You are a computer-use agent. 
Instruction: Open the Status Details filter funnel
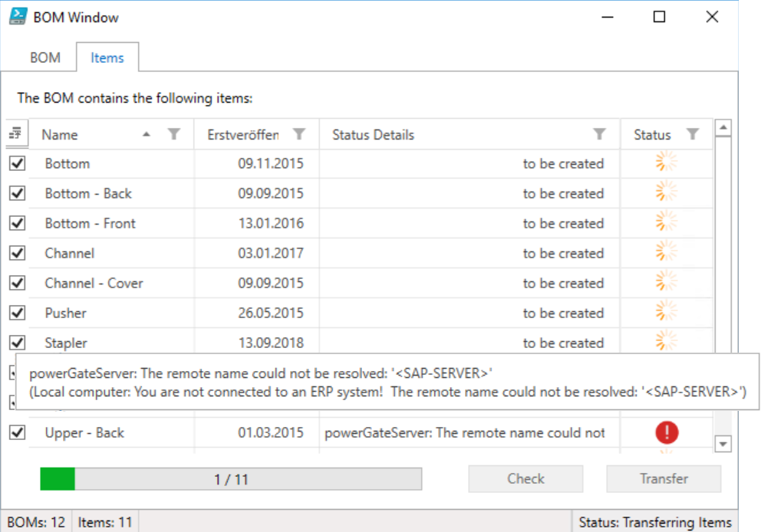599,134
